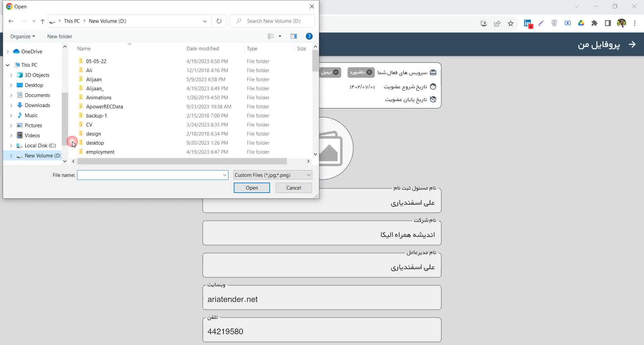Select the CV folder

(89, 125)
